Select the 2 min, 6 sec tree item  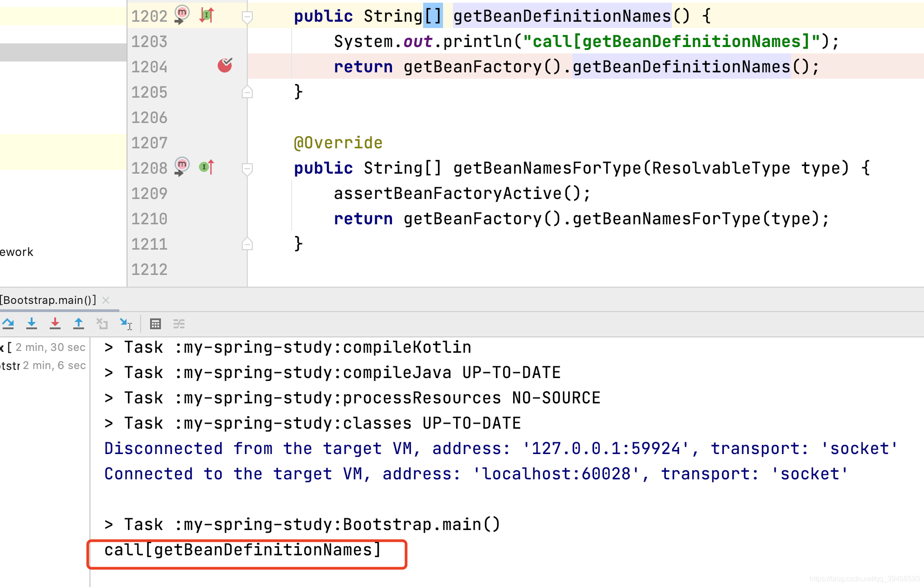[x=45, y=365]
